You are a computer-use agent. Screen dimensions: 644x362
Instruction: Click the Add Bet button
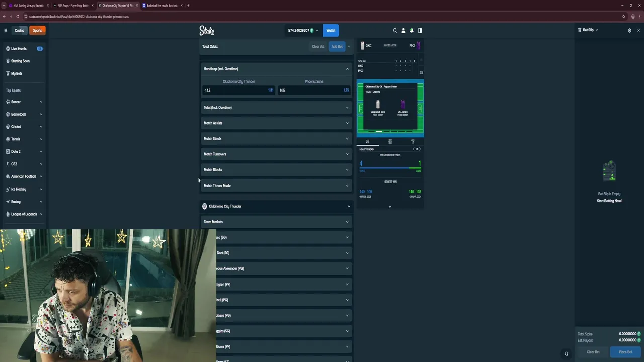[337, 46]
